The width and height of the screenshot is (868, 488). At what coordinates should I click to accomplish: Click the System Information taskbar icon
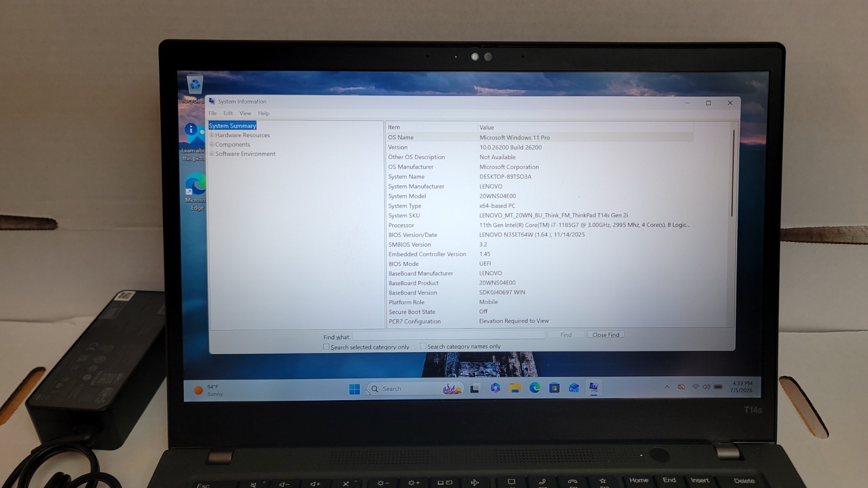click(593, 387)
